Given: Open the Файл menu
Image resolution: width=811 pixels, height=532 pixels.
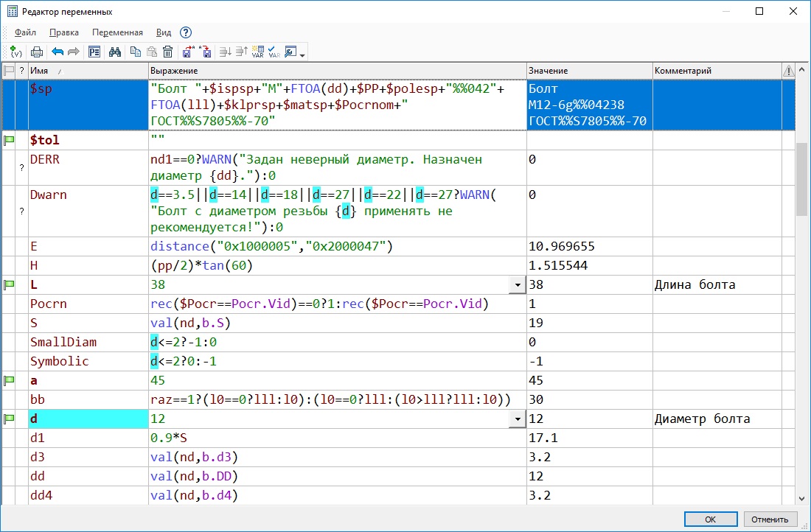Looking at the screenshot, I should tap(25, 32).
